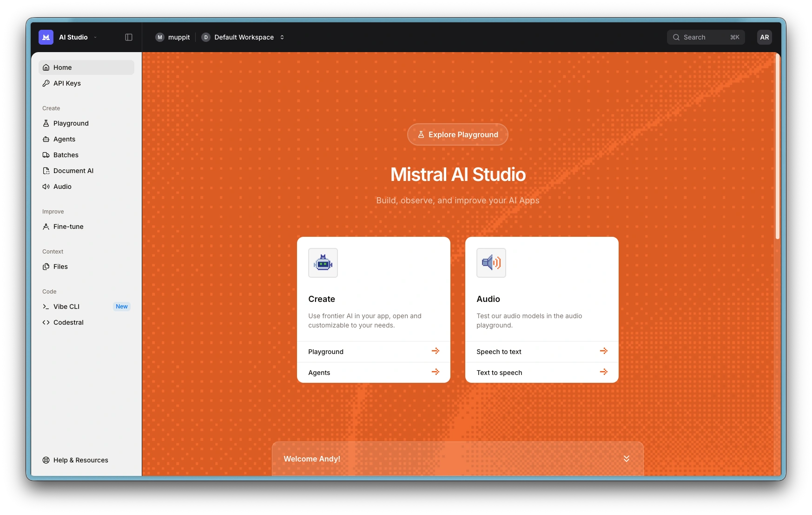Click the Explore Playground button
812x515 pixels.
(457, 134)
